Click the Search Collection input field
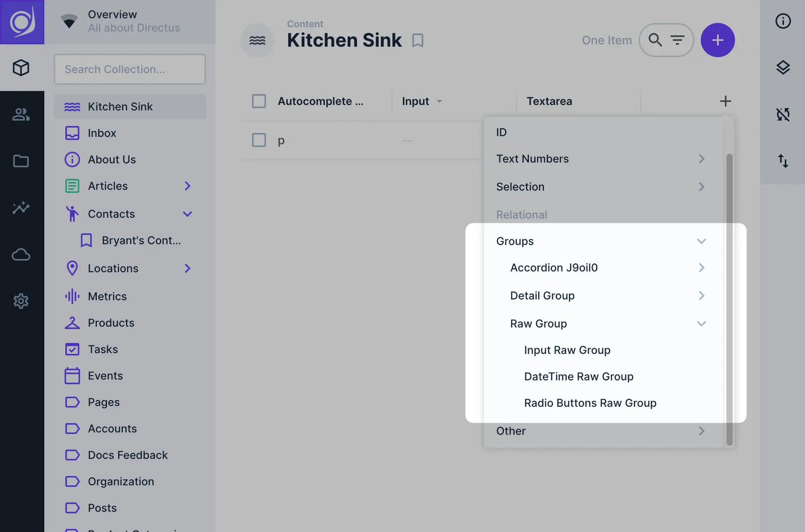 point(130,69)
